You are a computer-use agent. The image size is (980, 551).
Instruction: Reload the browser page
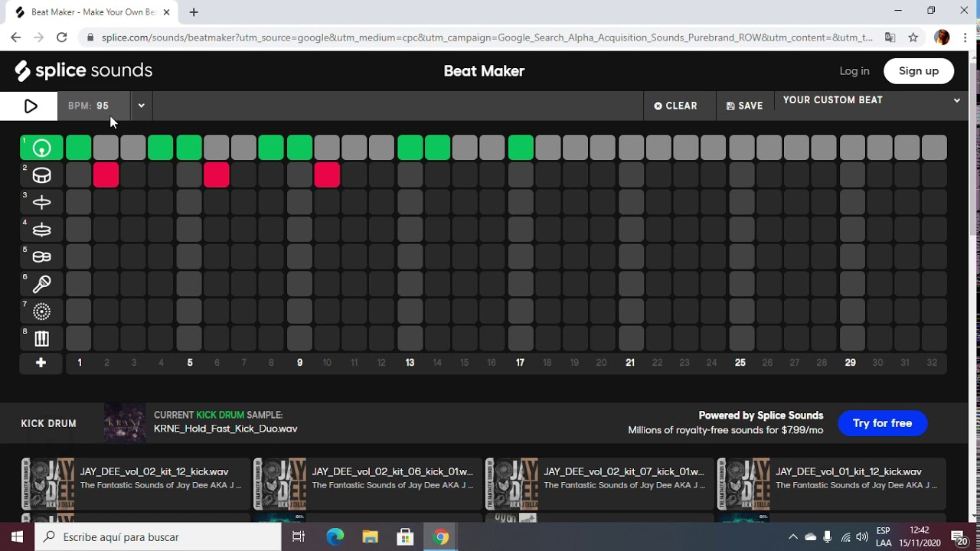tap(62, 37)
